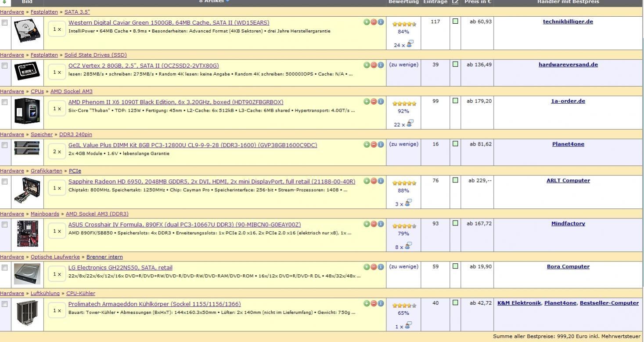Screen dimensions: 644x342
Task: Open info icon for GeIL Value Plus kit
Action: click(381, 145)
